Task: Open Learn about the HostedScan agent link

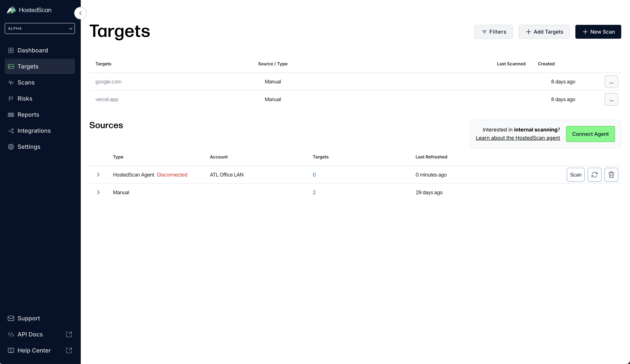Action: point(518,138)
